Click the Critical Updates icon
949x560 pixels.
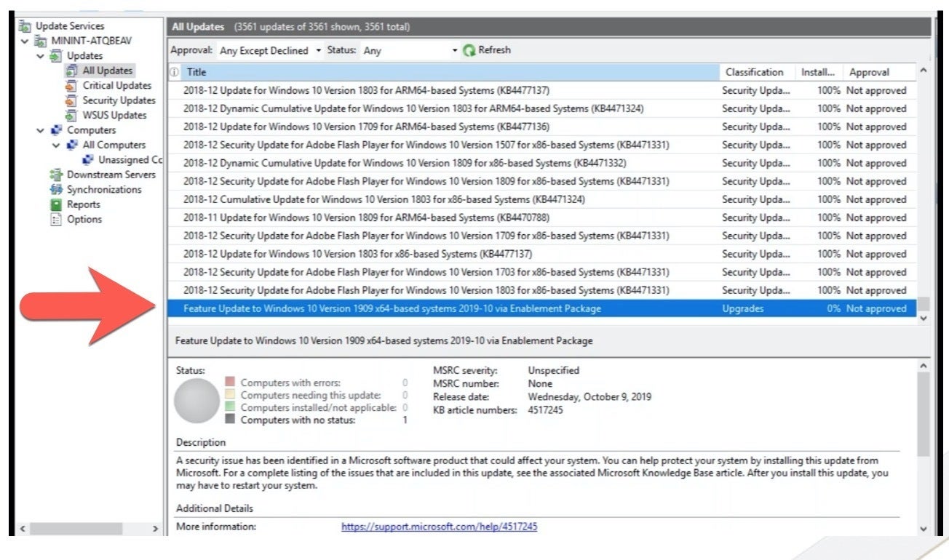[x=71, y=86]
